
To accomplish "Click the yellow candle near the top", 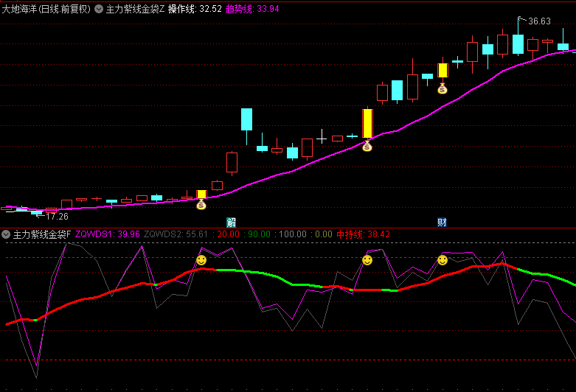I will tap(443, 70).
